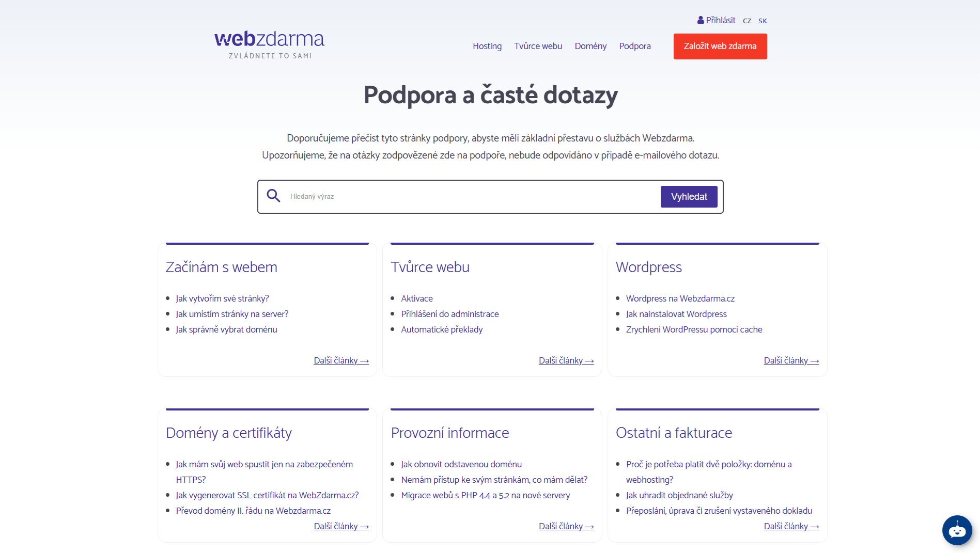Open the chatbot robot icon
980x553 pixels.
(x=957, y=530)
